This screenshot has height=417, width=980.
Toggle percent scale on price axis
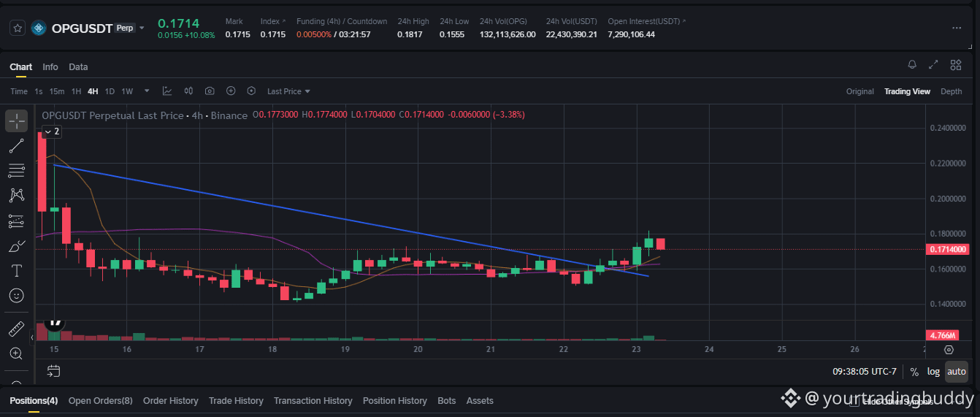[914, 372]
